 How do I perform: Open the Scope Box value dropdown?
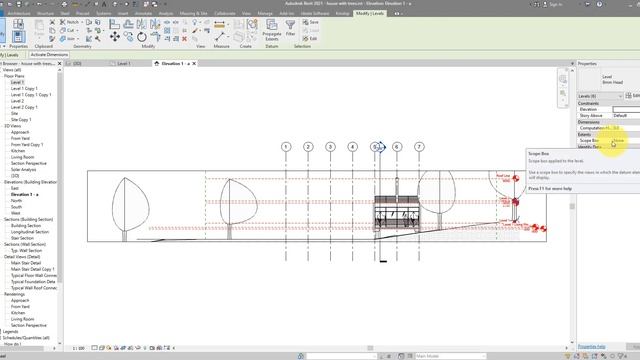[626, 140]
